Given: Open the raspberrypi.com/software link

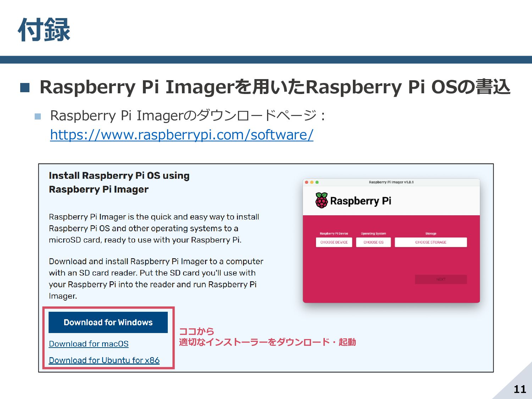Looking at the screenshot, I should (x=182, y=135).
